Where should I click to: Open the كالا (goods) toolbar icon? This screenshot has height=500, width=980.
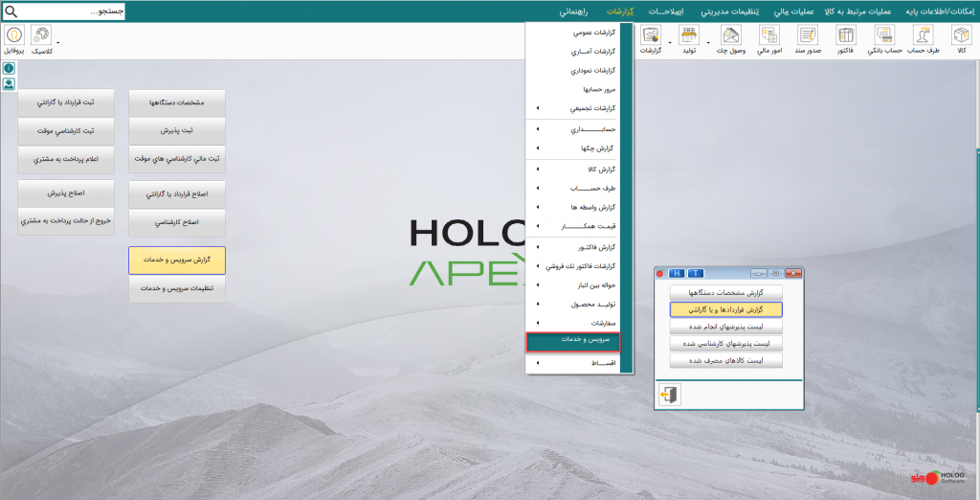click(x=961, y=35)
